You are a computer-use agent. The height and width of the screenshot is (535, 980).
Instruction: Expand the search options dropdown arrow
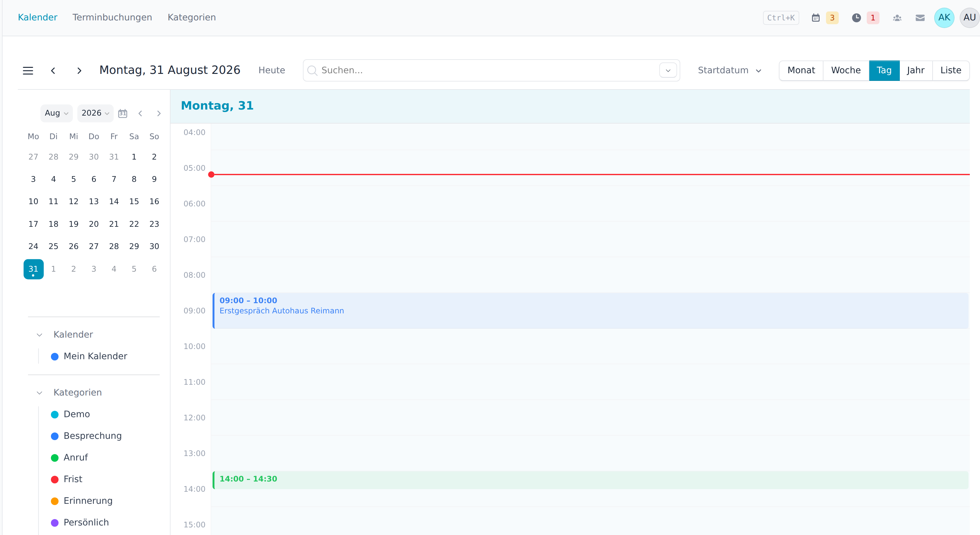pyautogui.click(x=668, y=70)
